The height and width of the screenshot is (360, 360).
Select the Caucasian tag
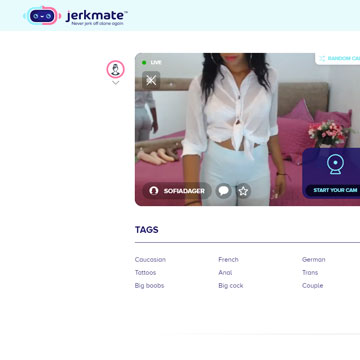[150, 259]
